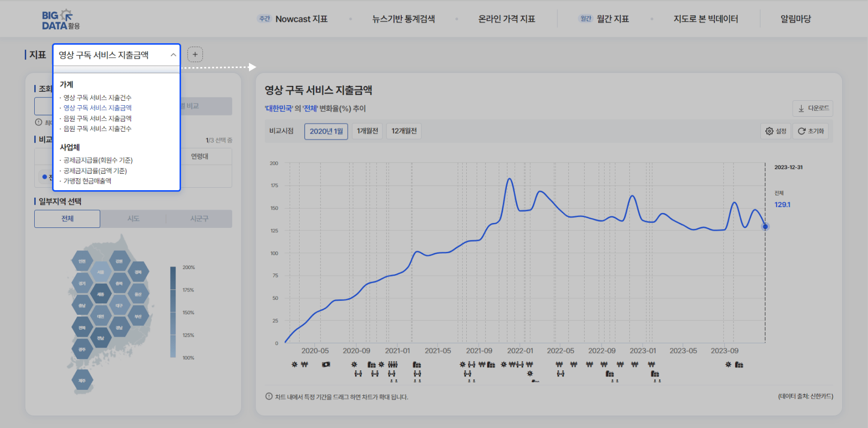Click the 부산 hexagon on the map

pos(138,316)
